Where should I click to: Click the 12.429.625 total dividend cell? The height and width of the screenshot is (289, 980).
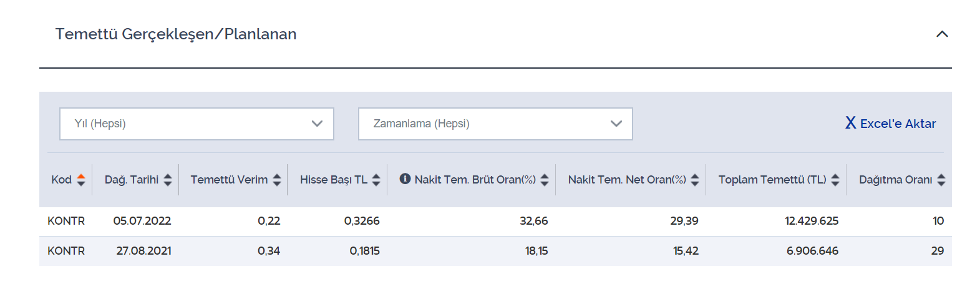pos(812,221)
